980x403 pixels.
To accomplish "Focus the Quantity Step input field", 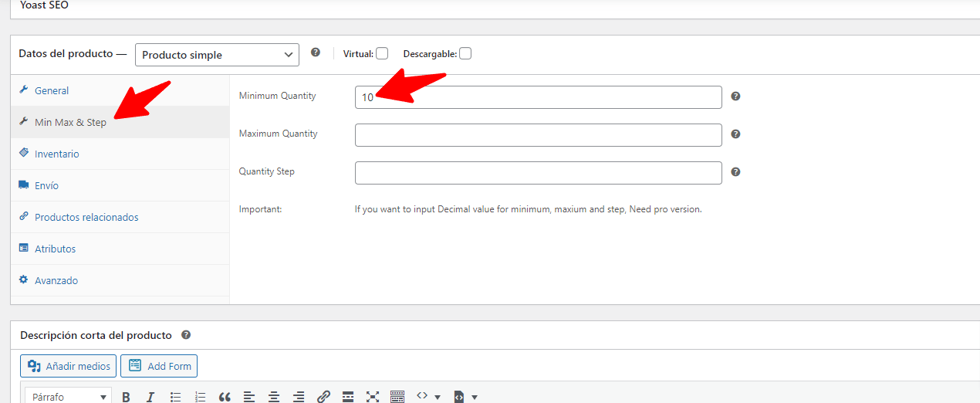I will click(x=539, y=173).
